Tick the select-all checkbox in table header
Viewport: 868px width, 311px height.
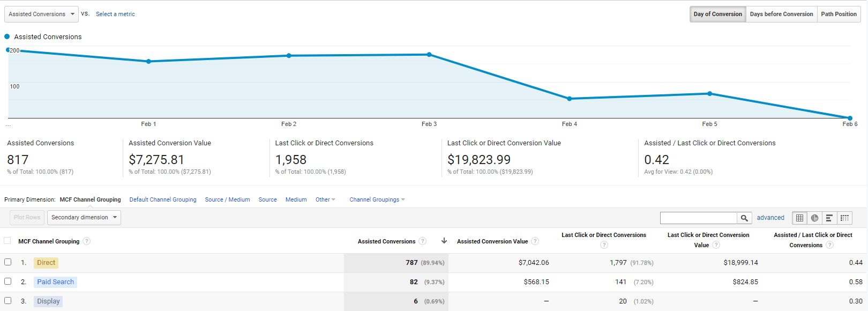[x=8, y=241]
